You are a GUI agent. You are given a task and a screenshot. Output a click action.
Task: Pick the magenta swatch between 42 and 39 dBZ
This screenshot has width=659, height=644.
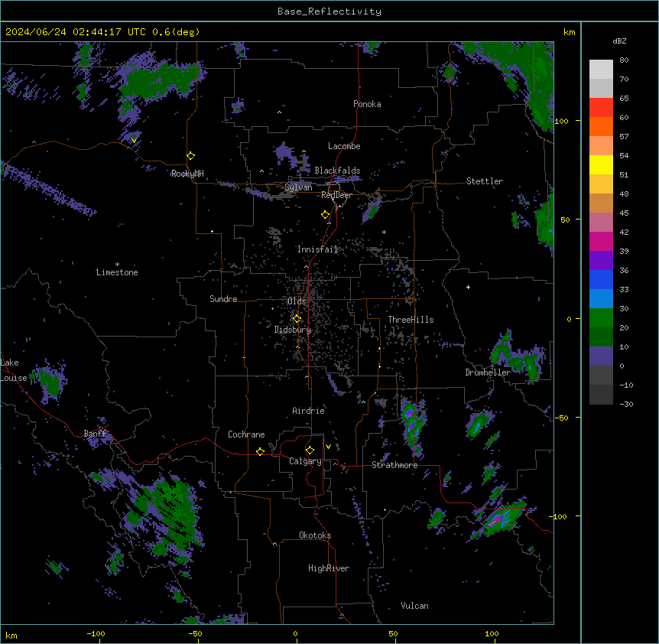tap(601, 241)
